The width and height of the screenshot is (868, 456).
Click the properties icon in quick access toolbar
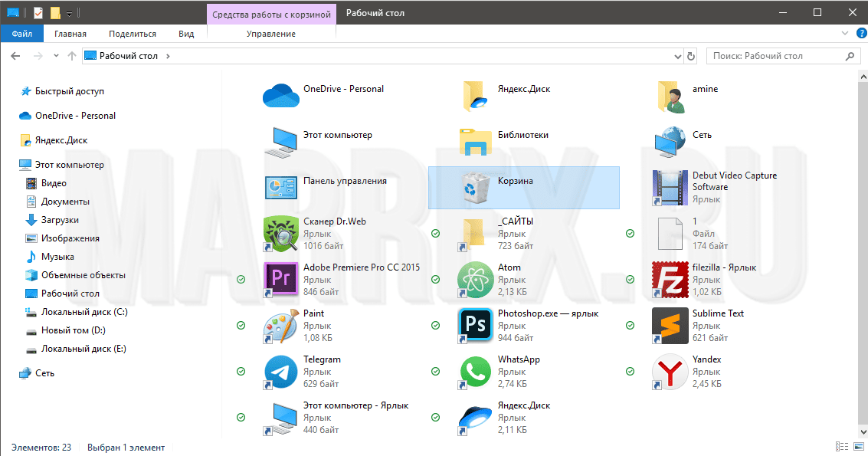point(38,13)
